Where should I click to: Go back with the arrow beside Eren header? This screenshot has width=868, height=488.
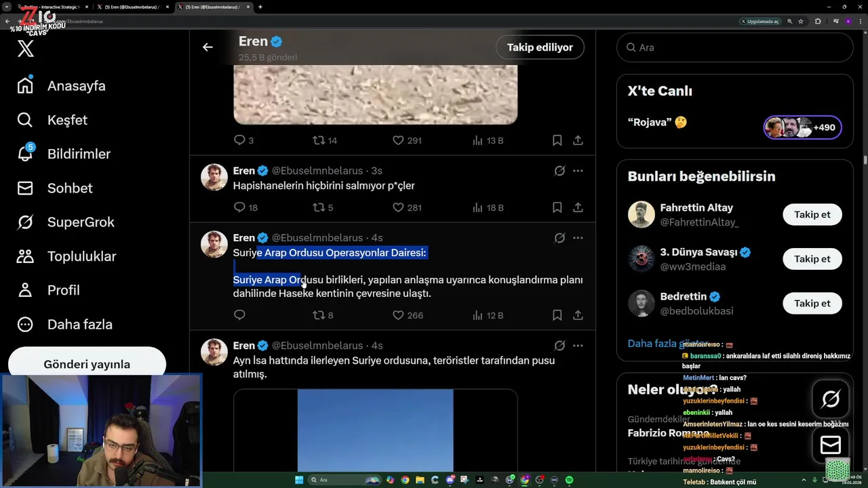(208, 47)
